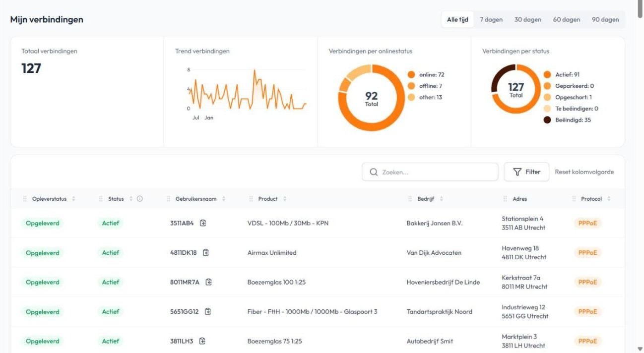This screenshot has height=353, width=644.
Task: Copy username 8011MR7A using its copy icon
Action: pyautogui.click(x=209, y=282)
